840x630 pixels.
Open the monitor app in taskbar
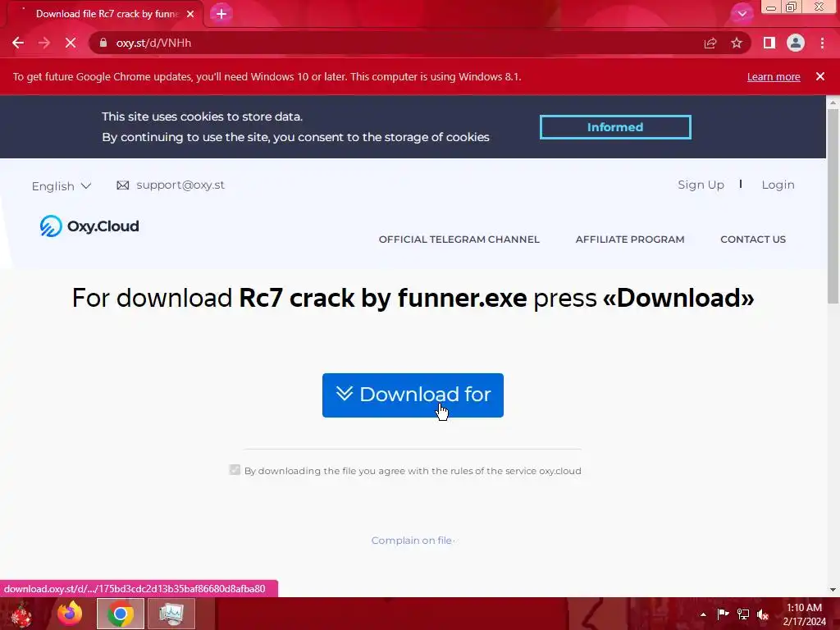pyautogui.click(x=171, y=614)
